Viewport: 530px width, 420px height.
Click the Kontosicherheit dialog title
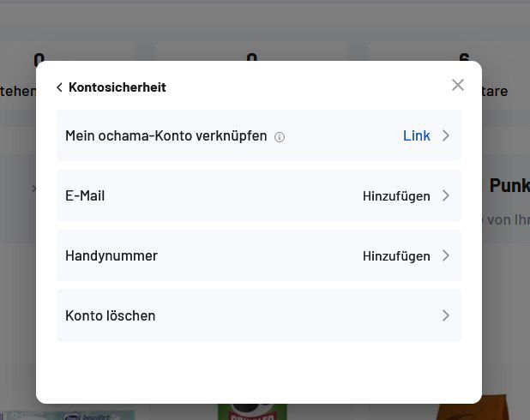point(117,87)
